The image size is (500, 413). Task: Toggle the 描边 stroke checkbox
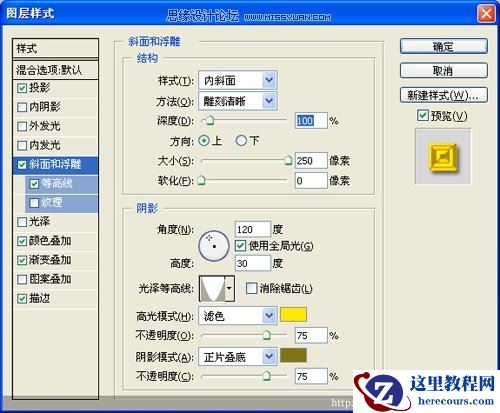point(22,299)
